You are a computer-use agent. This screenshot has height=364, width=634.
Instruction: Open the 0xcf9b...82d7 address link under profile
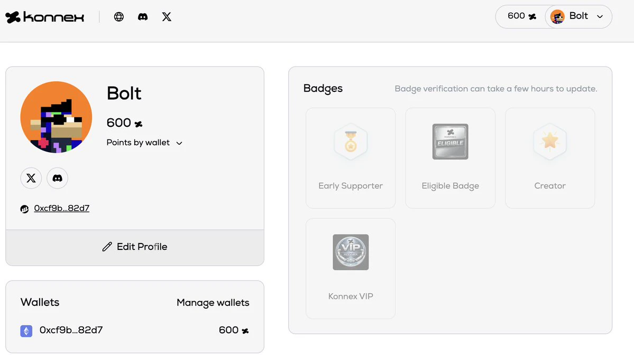coord(61,208)
